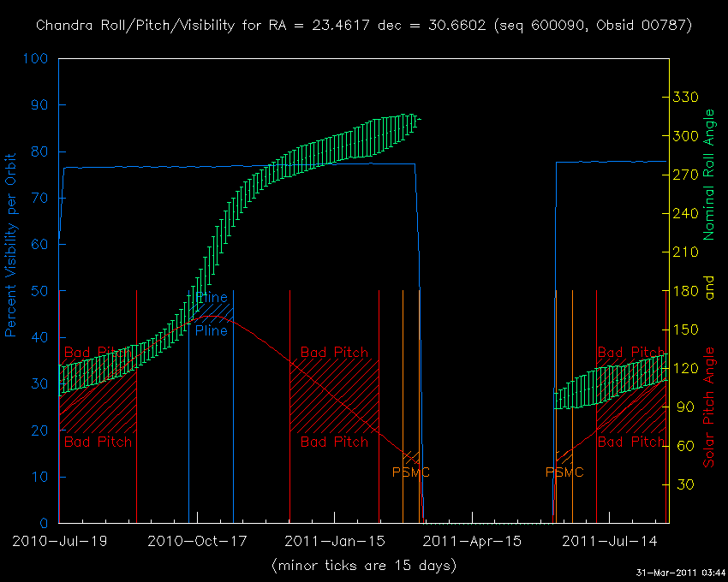Viewport: 728px width, 582px height.
Task: Click the 100 tick on left axis
Action: (x=38, y=59)
